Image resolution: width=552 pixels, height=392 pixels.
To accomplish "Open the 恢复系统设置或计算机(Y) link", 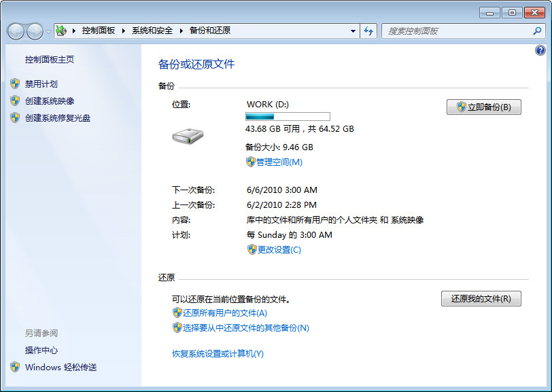I will click(x=218, y=354).
